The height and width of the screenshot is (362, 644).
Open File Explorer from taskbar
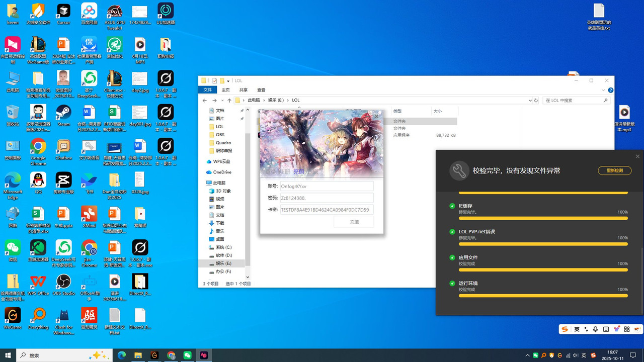pos(138,355)
